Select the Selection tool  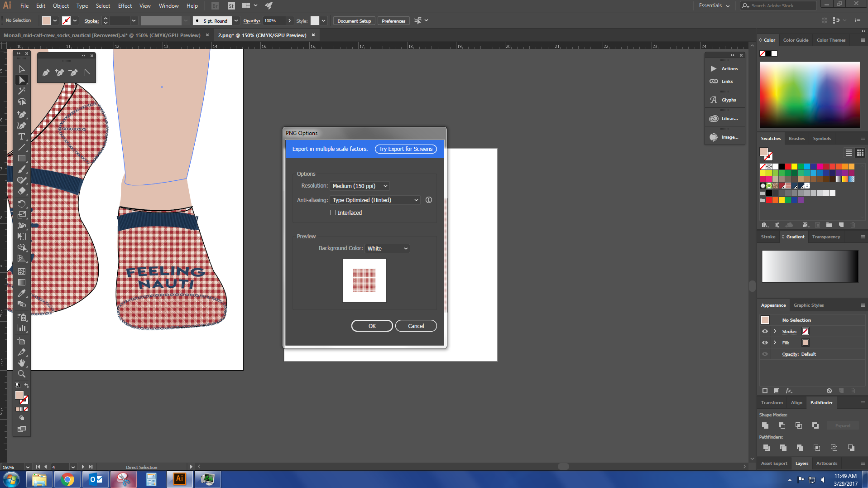(21, 69)
